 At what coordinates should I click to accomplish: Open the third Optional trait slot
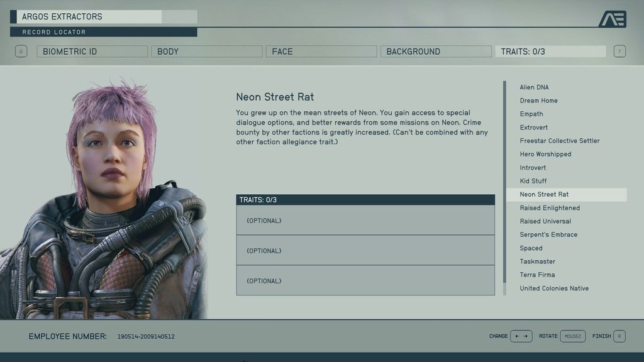(364, 280)
